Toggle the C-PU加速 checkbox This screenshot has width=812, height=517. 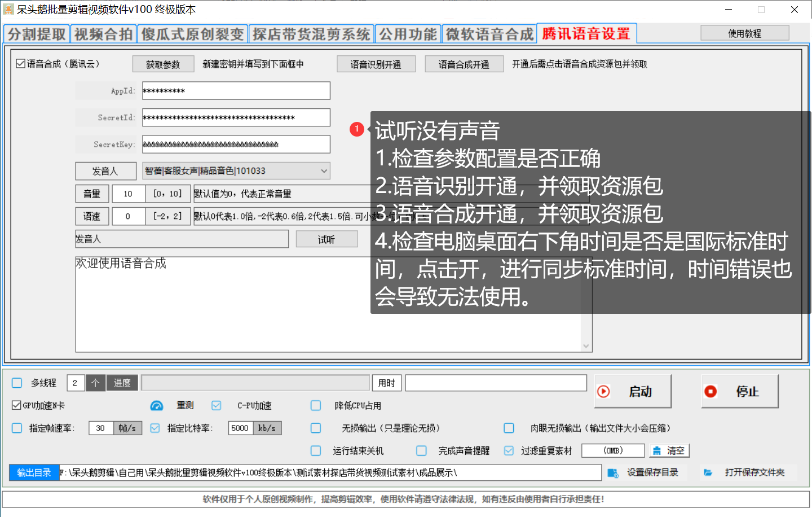point(217,405)
